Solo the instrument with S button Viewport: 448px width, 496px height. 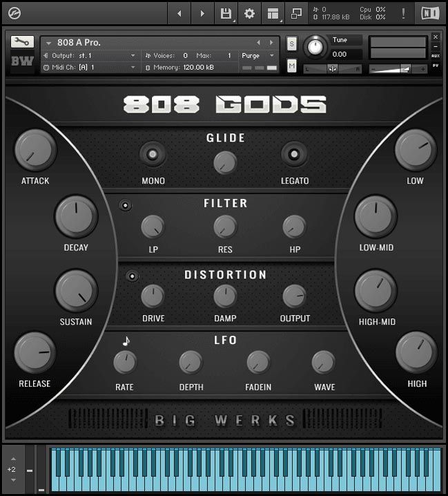(292, 43)
